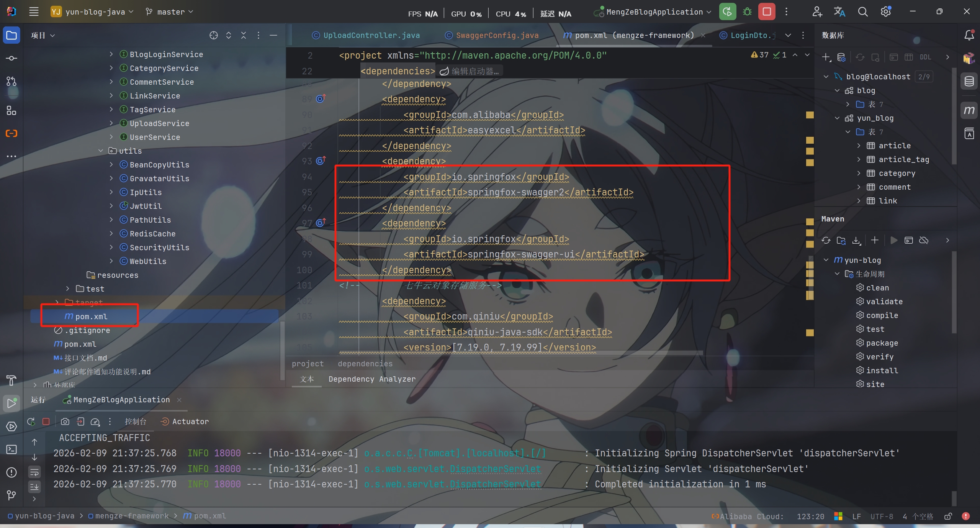The image size is (980, 528).
Task: Collapse the yun_blog schema node
Action: click(837, 118)
